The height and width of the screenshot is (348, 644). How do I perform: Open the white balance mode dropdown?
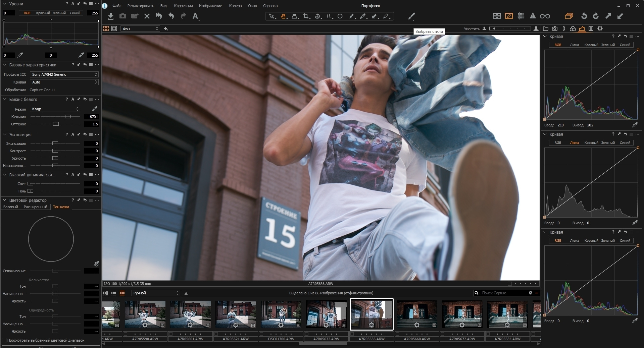tap(55, 109)
